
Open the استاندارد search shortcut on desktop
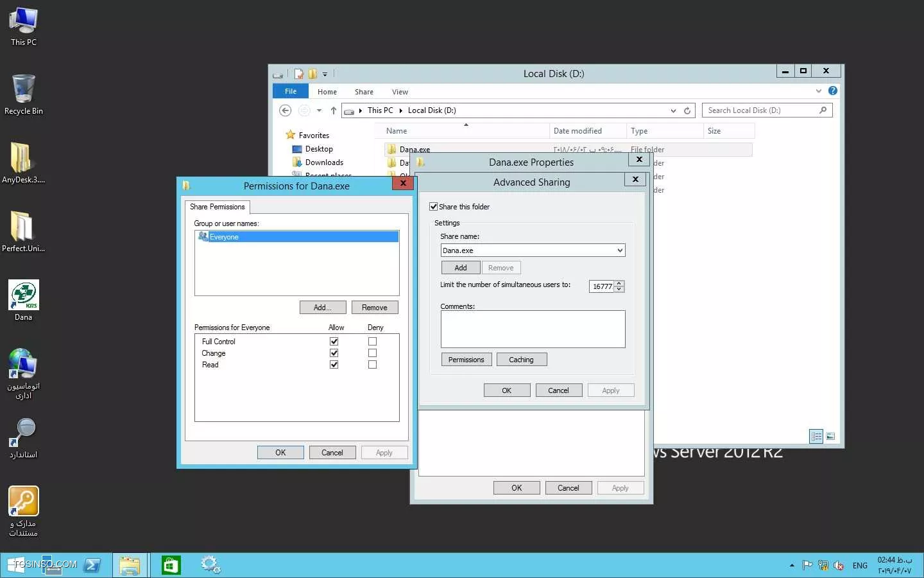[24, 439]
